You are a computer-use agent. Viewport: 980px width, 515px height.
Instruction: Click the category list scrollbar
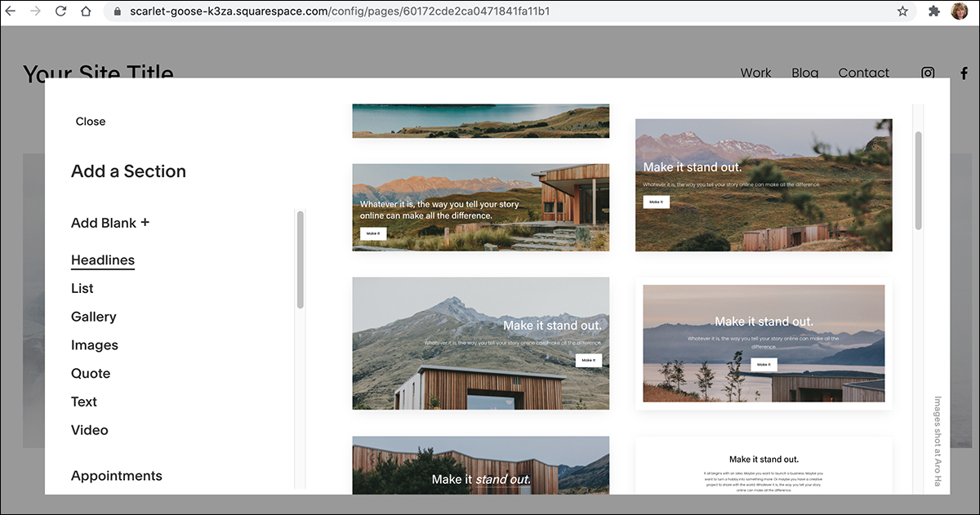301,260
